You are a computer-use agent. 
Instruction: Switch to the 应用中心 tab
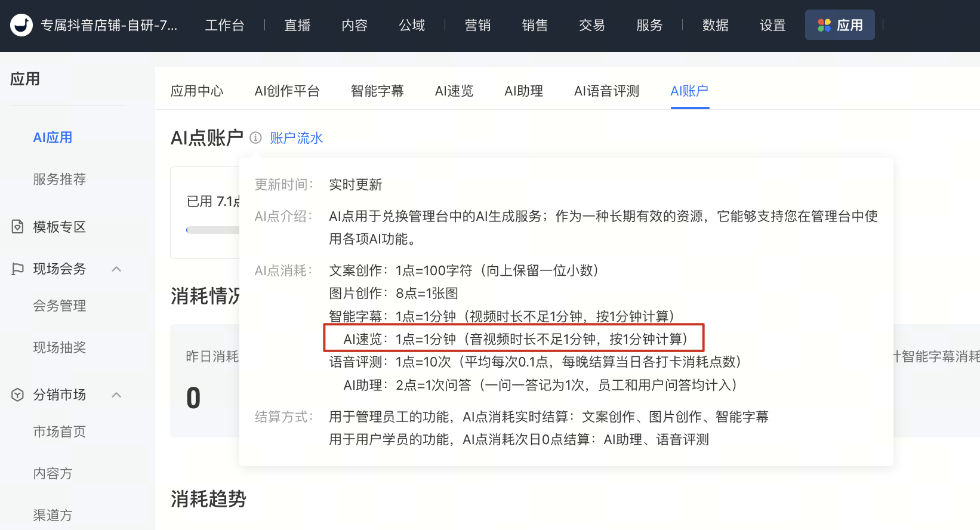tap(197, 91)
